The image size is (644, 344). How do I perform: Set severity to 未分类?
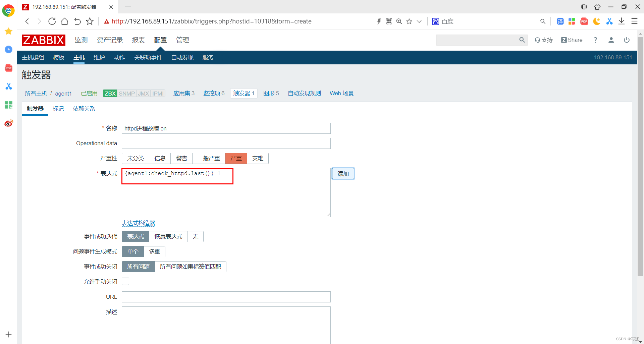136,158
